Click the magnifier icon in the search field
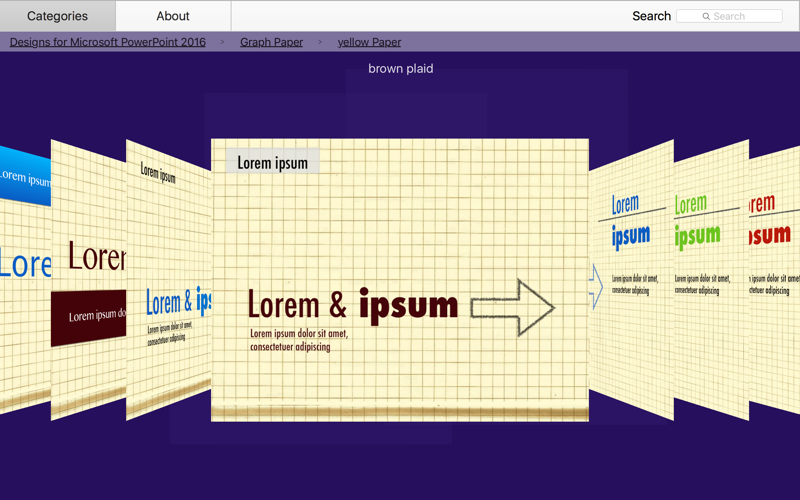The width and height of the screenshot is (800, 500). tap(706, 16)
